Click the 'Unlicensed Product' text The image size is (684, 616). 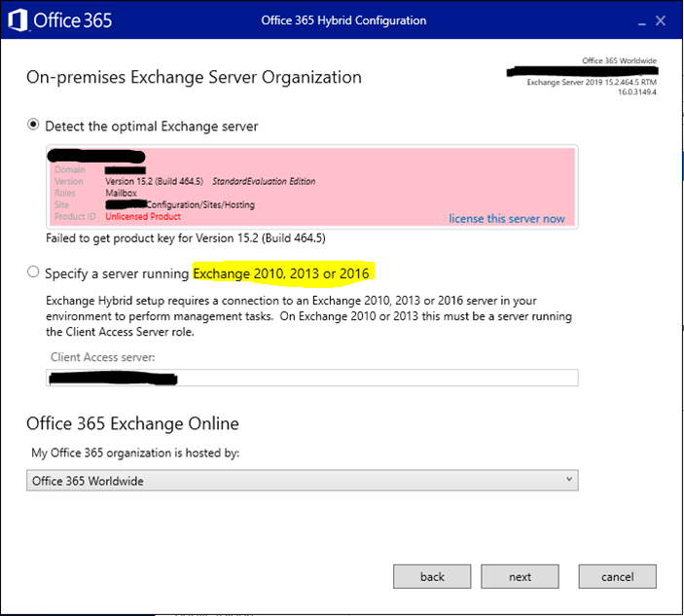click(143, 216)
